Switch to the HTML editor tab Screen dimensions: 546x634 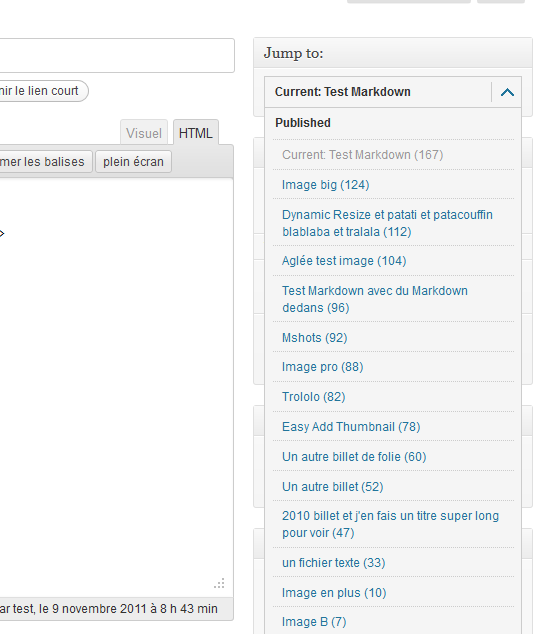pos(196,133)
